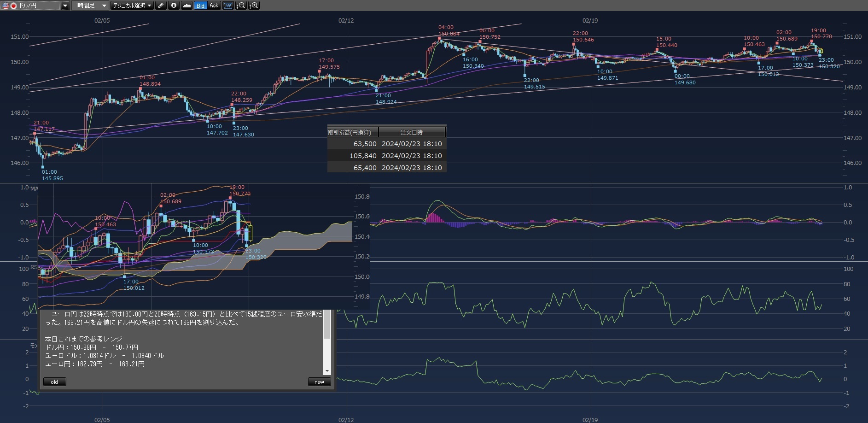The width and height of the screenshot is (868, 423).
Task: Click the news scrollbar down arrow
Action: pos(327,371)
